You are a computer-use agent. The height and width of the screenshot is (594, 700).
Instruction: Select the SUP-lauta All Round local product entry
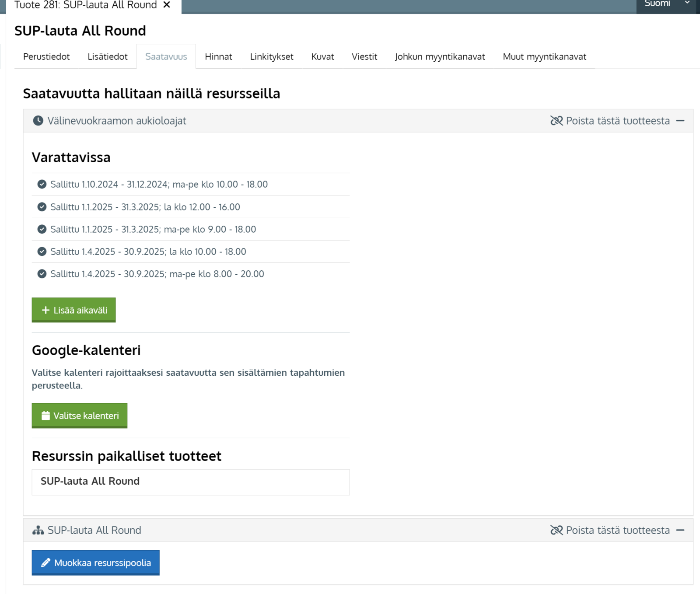[x=190, y=482]
